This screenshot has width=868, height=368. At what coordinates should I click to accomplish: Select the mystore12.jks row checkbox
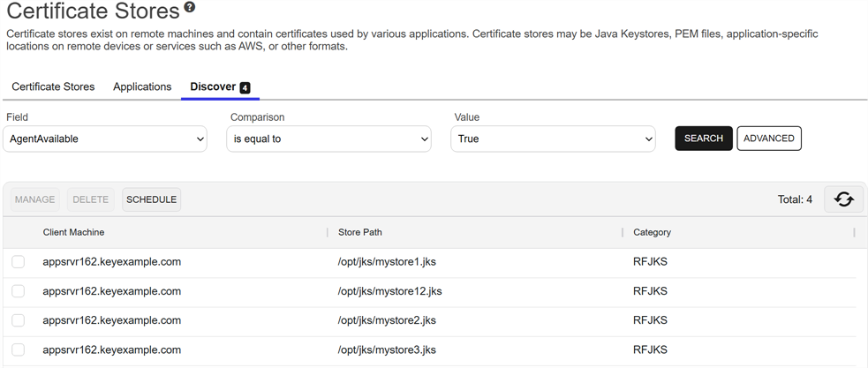tap(19, 291)
